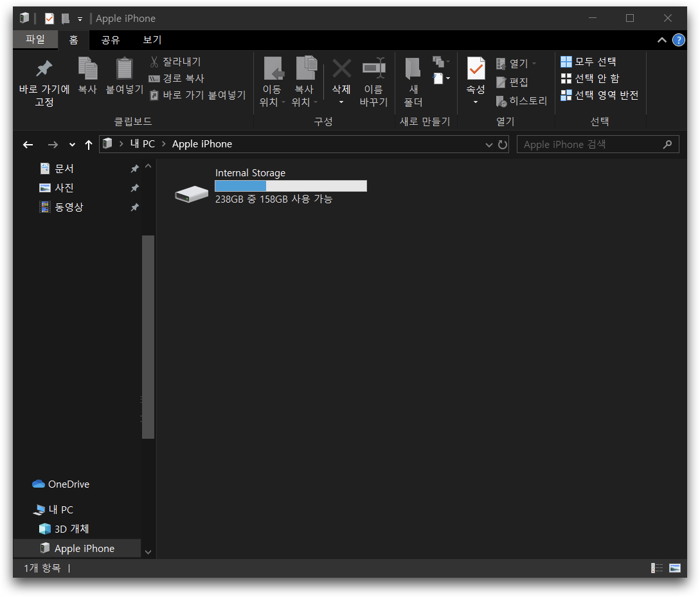Click the quick access new folder icon
Screen dimensions: 700x597
pos(65,18)
